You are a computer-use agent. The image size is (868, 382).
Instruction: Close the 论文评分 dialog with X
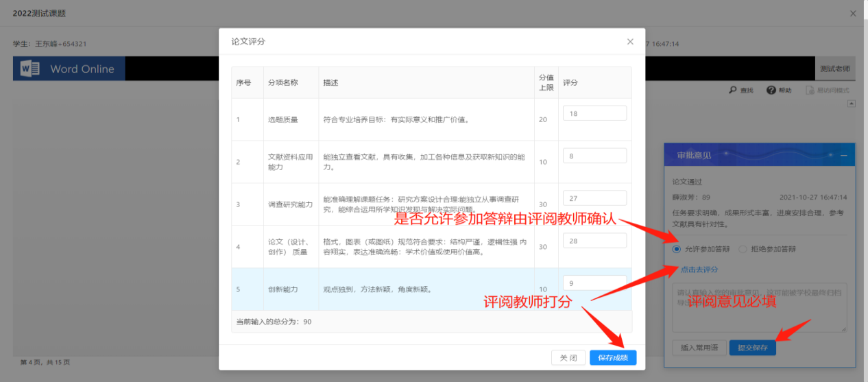(630, 42)
